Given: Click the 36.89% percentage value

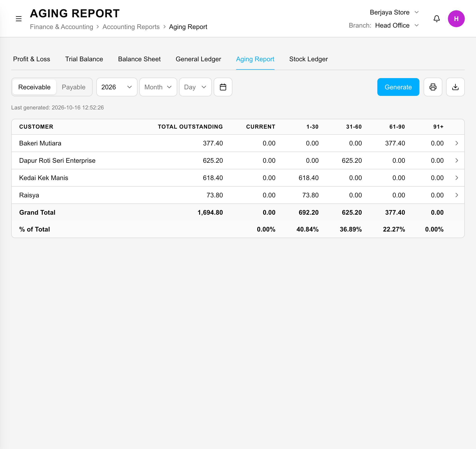Looking at the screenshot, I should tap(351, 229).
